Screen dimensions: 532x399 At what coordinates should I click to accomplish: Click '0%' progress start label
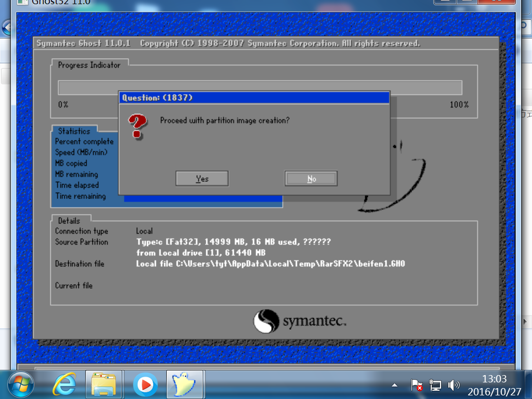tap(63, 104)
